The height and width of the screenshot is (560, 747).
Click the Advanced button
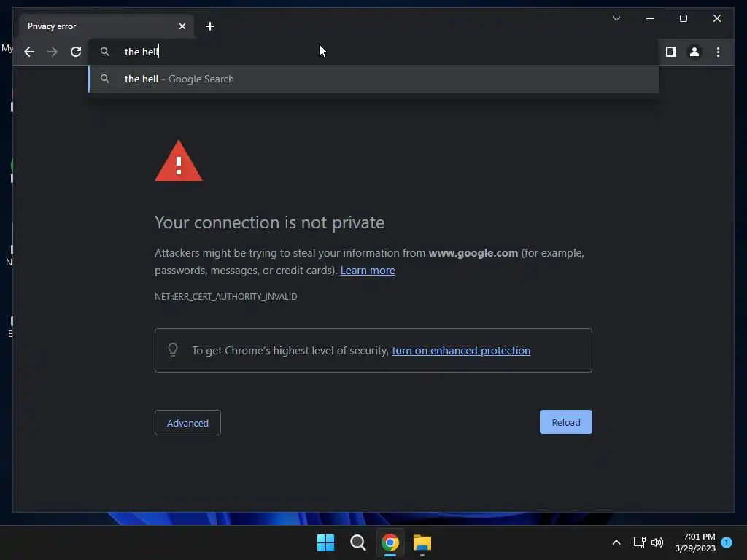(x=187, y=423)
